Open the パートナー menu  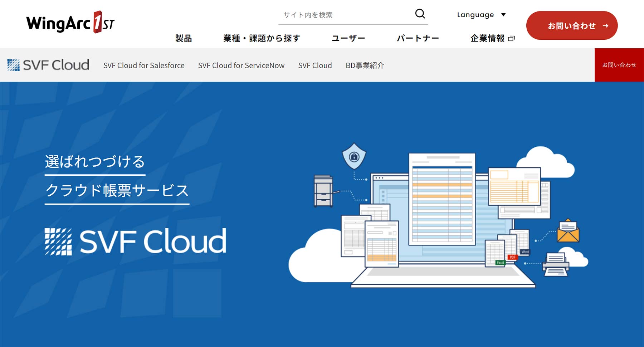coord(418,38)
